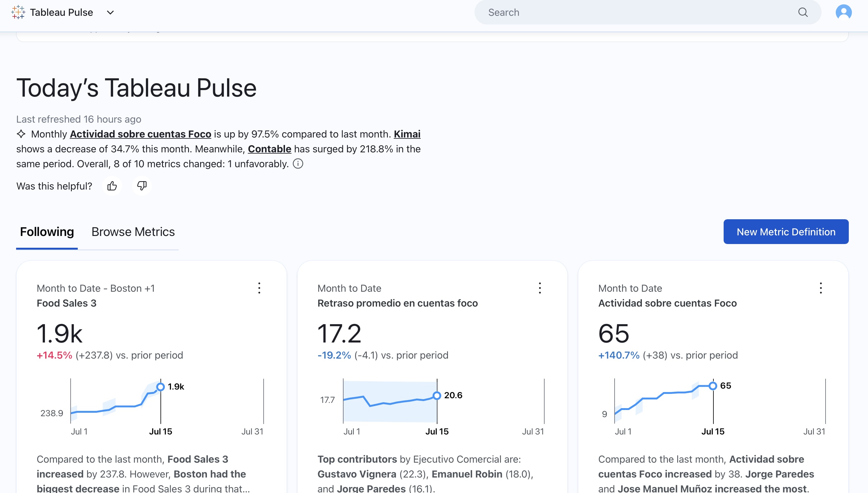Screen dimensions: 868x493
Task: Mark summary unhelpful with thumbs down
Action: [142, 186]
